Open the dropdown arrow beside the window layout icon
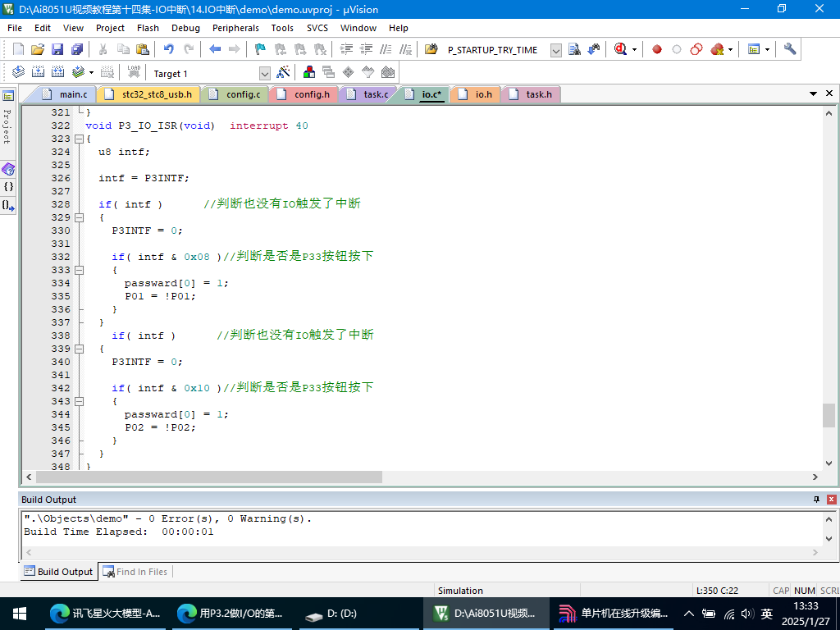The width and height of the screenshot is (840, 630). 767,50
